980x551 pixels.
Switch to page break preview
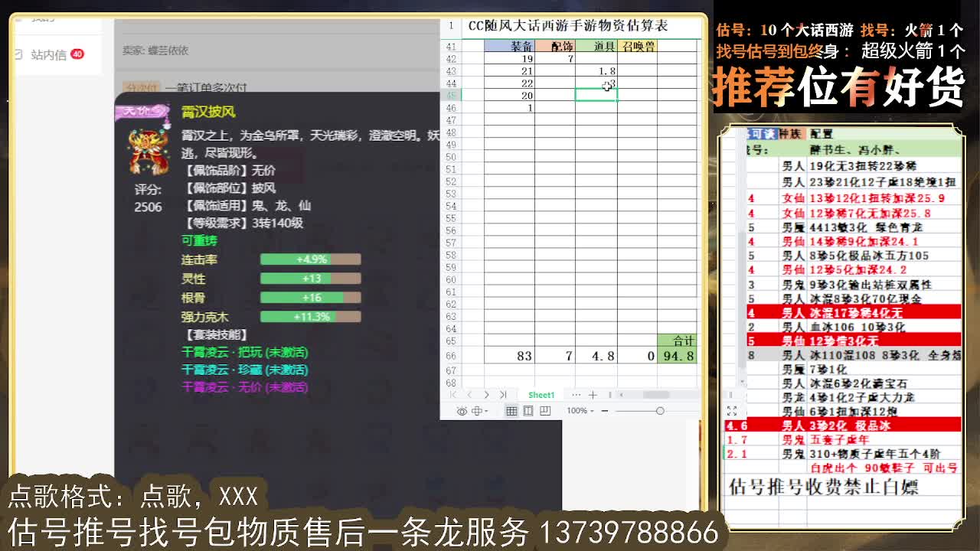(545, 411)
